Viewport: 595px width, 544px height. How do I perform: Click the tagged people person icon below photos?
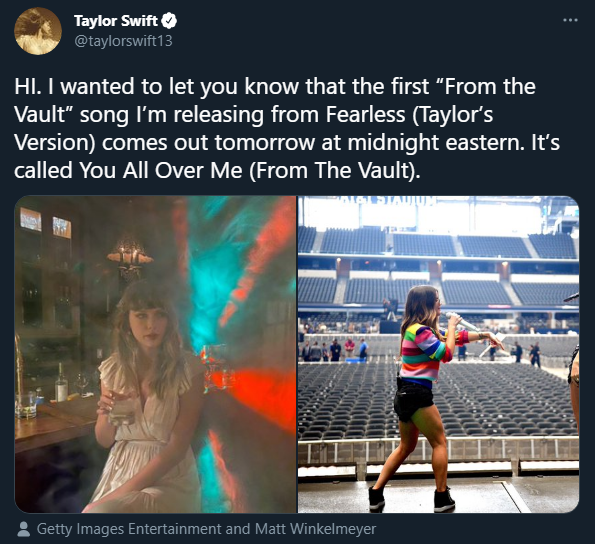point(24,529)
